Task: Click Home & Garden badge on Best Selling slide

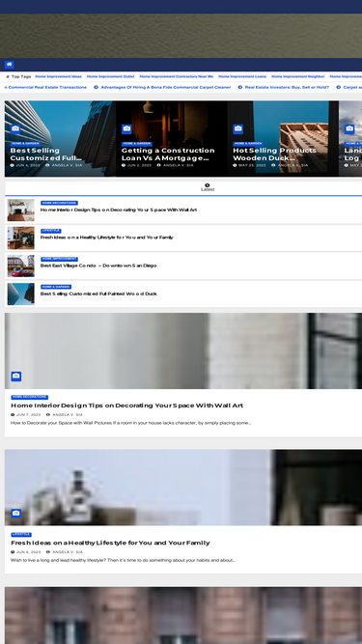Action: click(25, 143)
